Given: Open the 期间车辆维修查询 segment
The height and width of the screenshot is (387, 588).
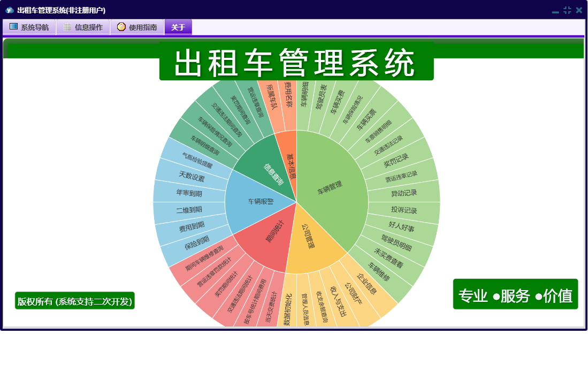Looking at the screenshot, I should click(204, 259).
